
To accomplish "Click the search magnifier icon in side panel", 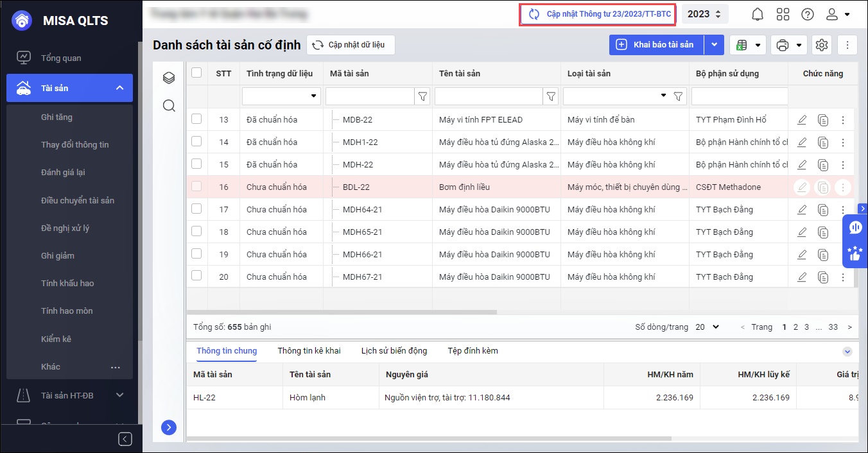I will 169,105.
